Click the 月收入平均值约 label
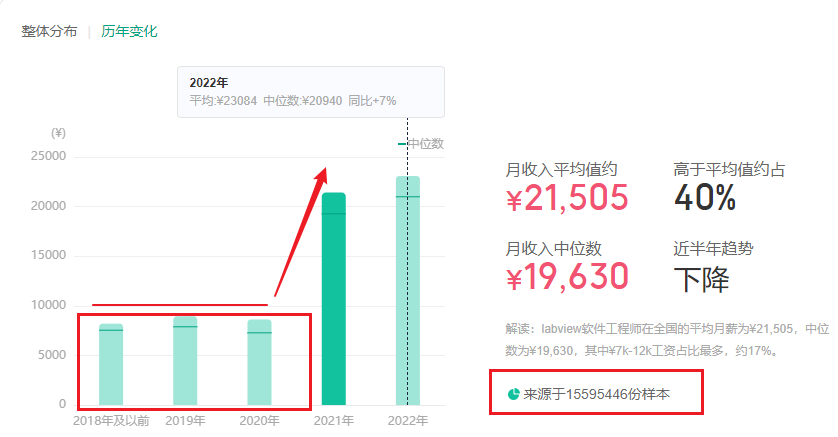The height and width of the screenshot is (437, 838). 562,170
